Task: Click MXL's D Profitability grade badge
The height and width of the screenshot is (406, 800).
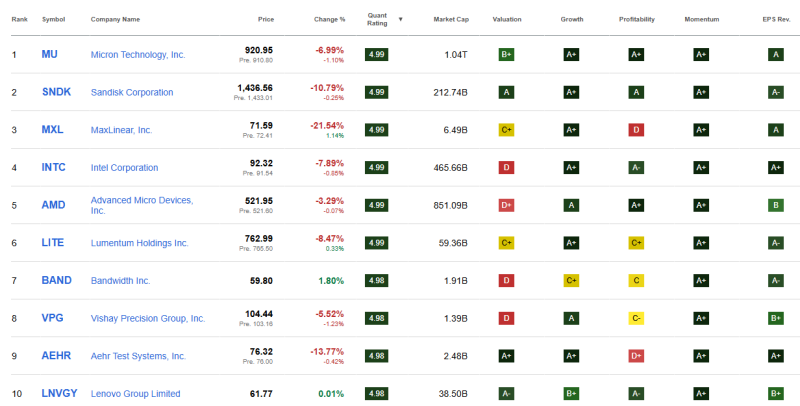Action: coord(636,130)
